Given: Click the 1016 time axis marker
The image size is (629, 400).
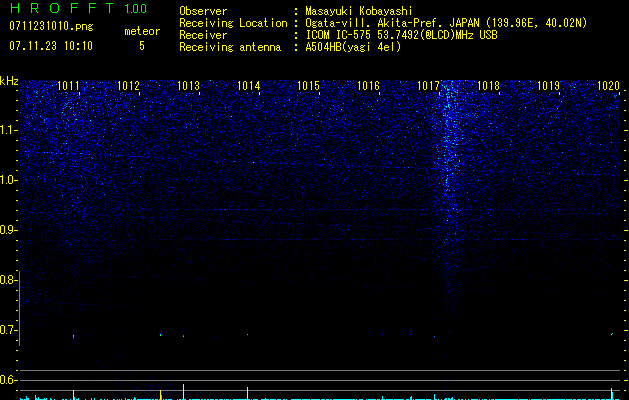Looking at the screenshot, I should 369,86.
